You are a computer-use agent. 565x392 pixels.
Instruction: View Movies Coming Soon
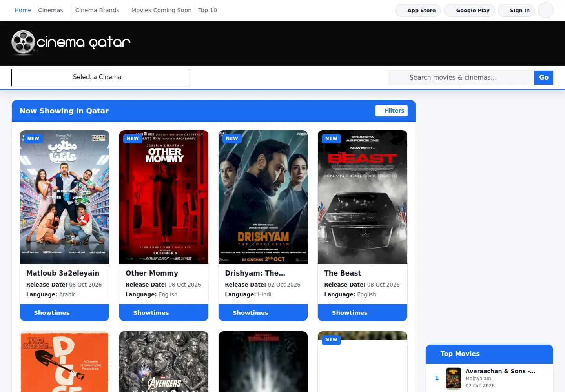[x=161, y=10]
